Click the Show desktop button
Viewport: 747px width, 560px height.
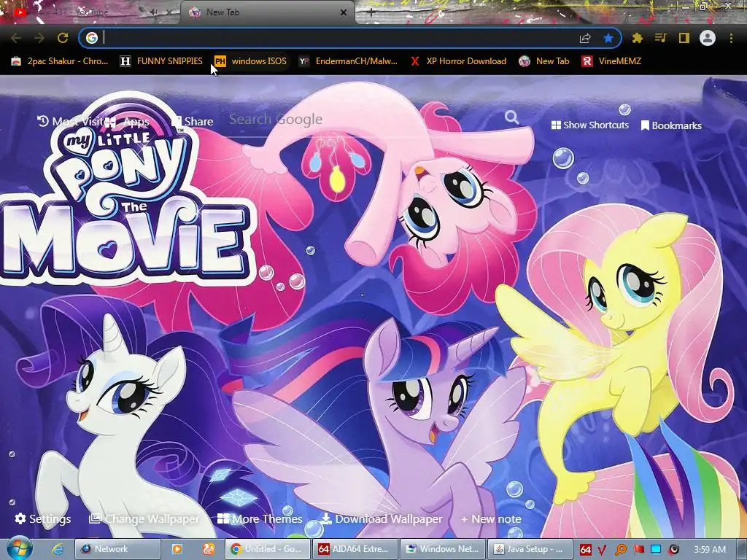[741, 549]
